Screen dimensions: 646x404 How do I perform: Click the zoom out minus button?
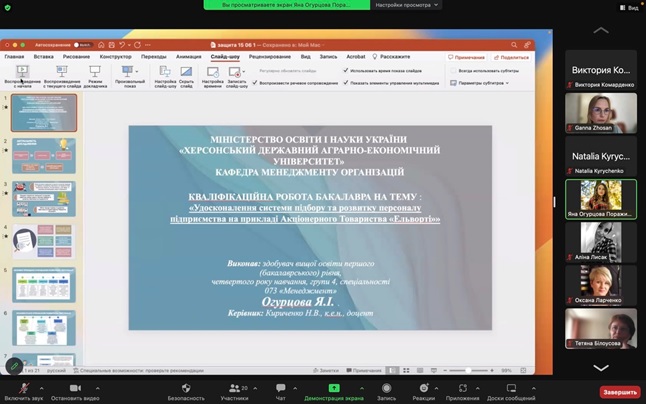tap(445, 370)
